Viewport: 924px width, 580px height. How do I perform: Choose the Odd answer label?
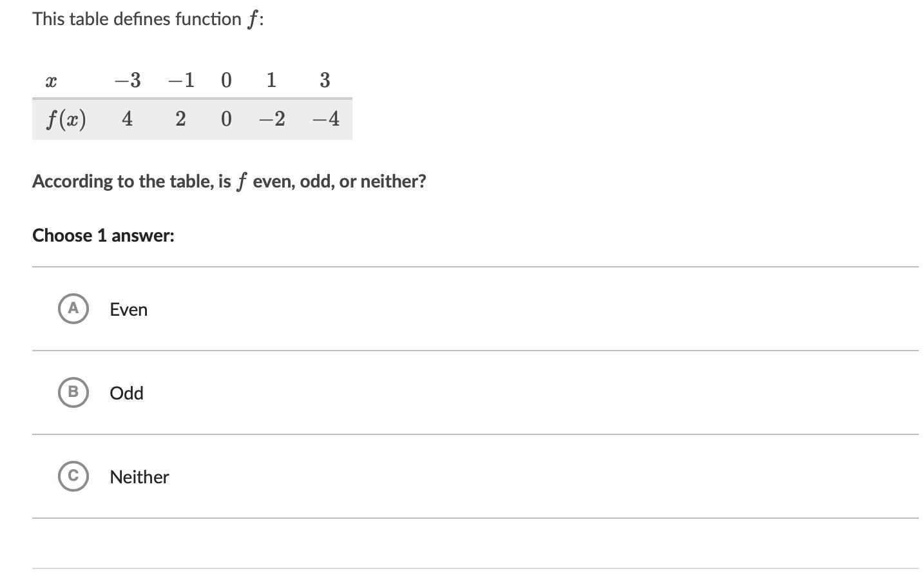point(126,393)
